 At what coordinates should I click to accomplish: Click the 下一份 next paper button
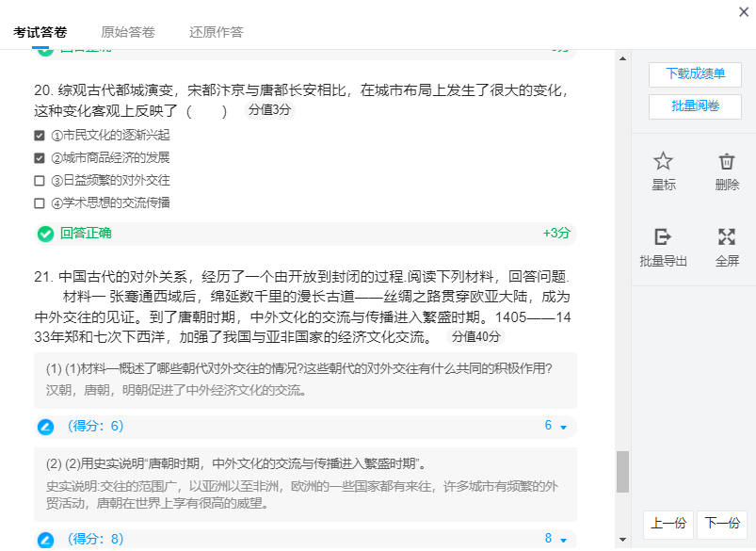(721, 524)
